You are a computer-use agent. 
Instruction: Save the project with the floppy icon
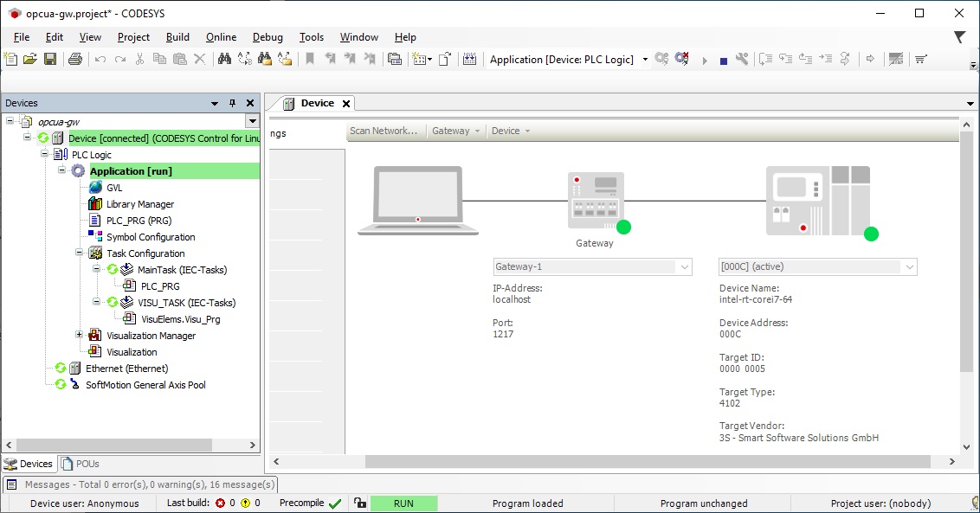click(50, 60)
